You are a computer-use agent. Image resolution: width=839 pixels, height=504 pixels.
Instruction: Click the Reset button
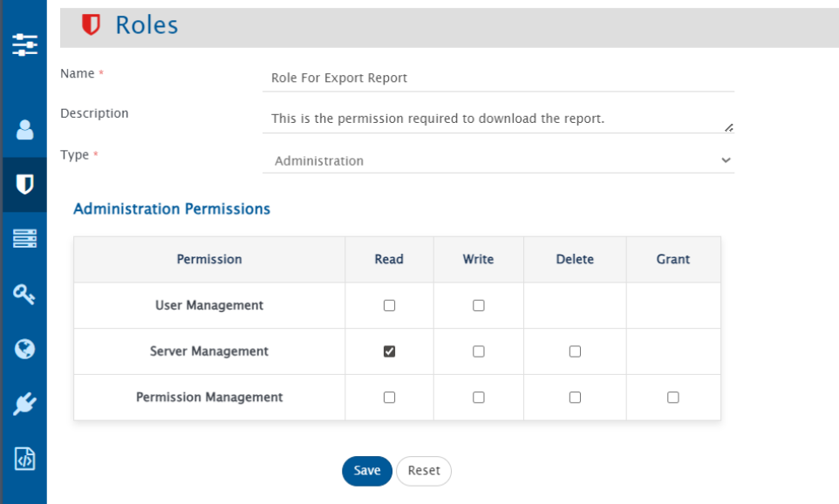click(x=424, y=471)
